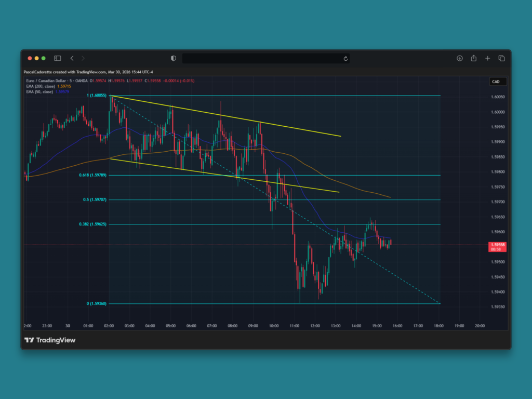Click the Safari sidebar icon
Viewport: 532px width, 399px height.
tap(57, 58)
